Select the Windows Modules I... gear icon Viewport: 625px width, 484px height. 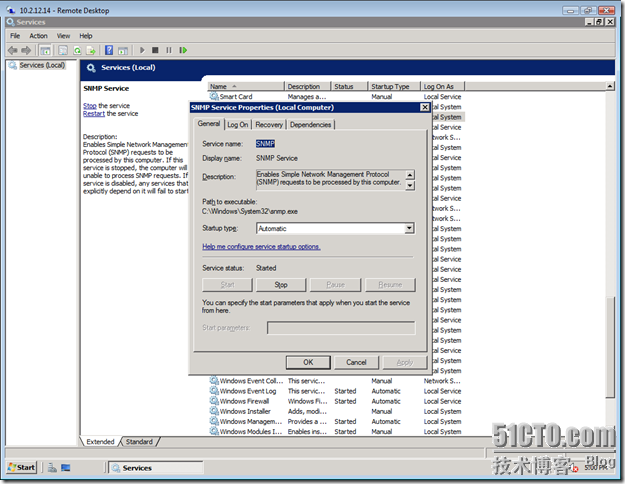point(214,431)
